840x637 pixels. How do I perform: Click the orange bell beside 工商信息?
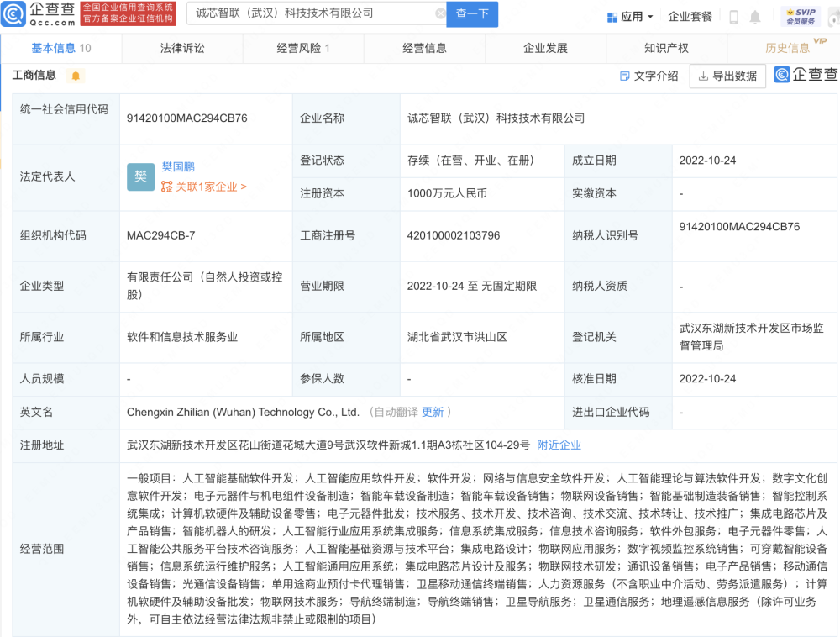pyautogui.click(x=76, y=76)
